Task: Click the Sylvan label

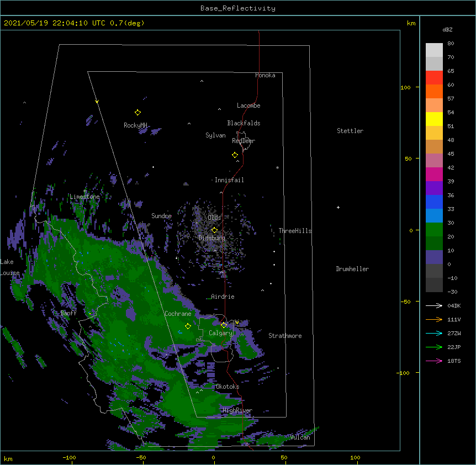Action: point(215,135)
